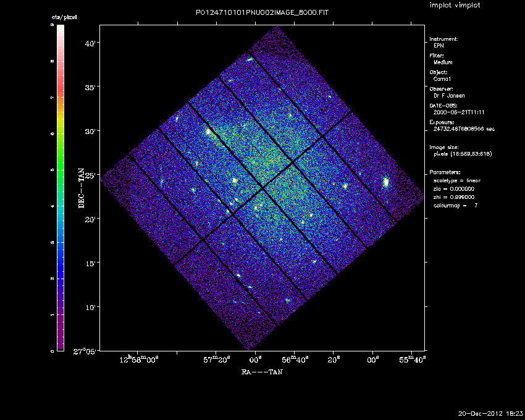This screenshot has width=525, height=420.
Task: Click the rainbow colour scale bar
Action: coord(61,188)
